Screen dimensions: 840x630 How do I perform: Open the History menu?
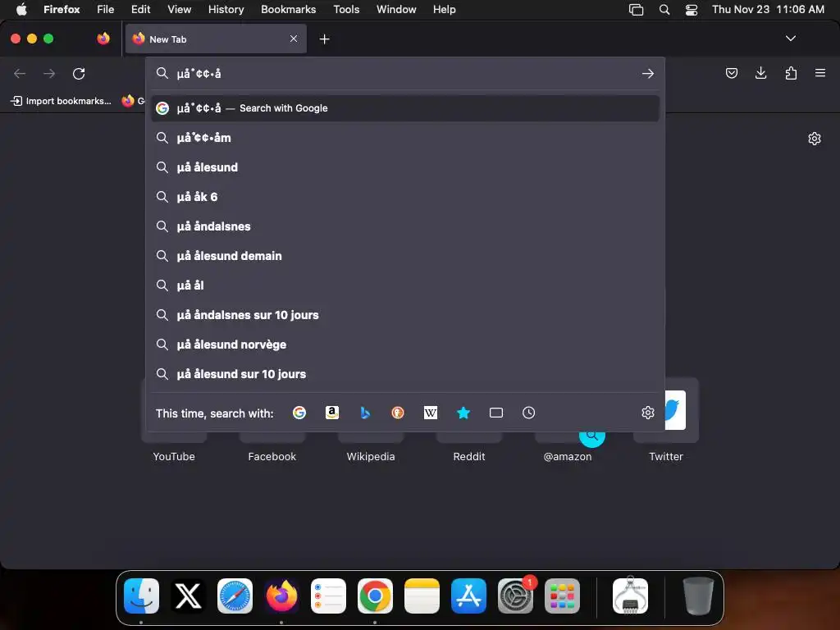226,9
